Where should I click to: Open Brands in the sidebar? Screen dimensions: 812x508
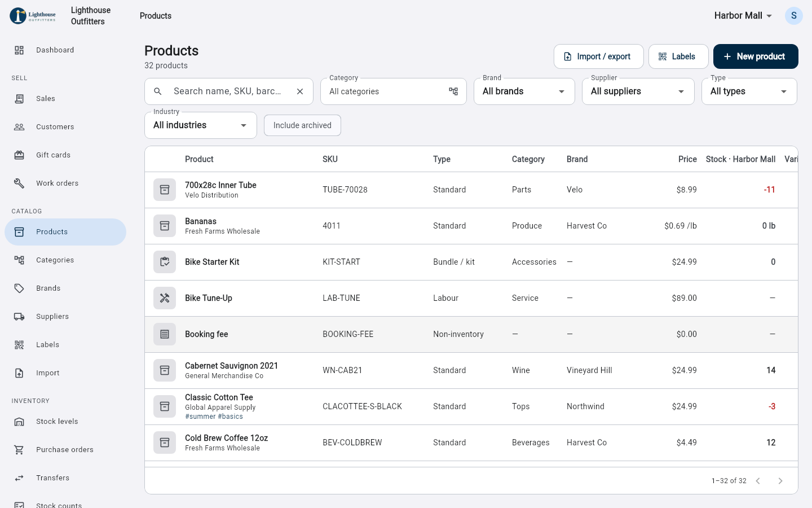pos(65,288)
